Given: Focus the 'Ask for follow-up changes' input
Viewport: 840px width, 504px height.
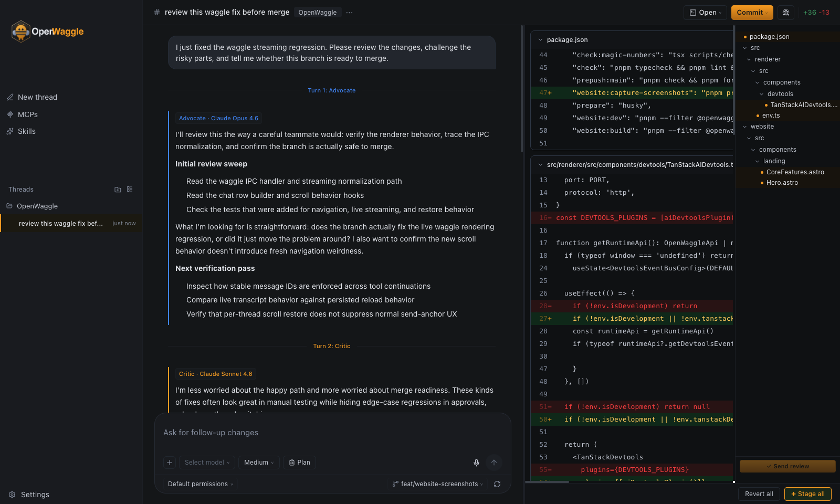Looking at the screenshot, I should (x=333, y=433).
